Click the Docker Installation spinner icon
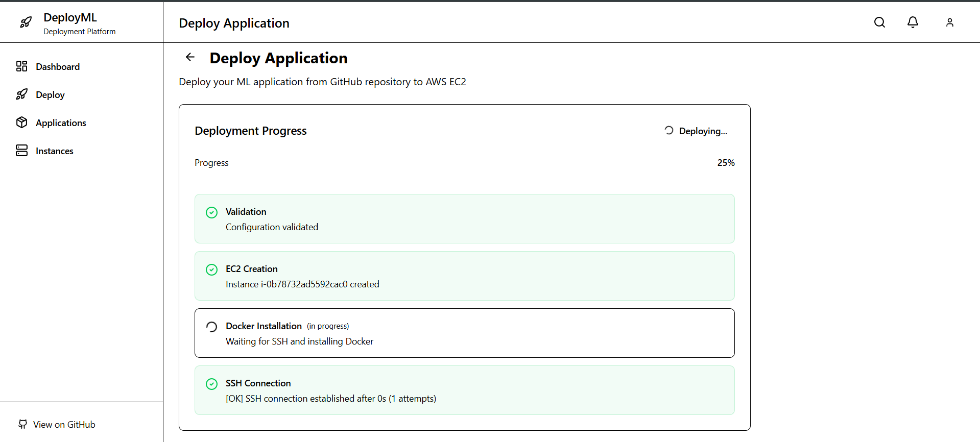The height and width of the screenshot is (442, 980). (211, 327)
